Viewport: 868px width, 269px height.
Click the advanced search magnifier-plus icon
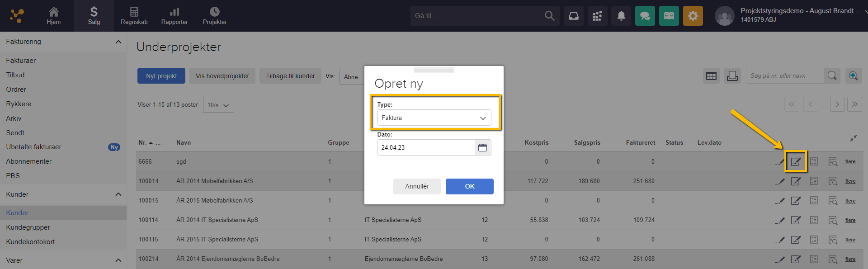coord(853,76)
